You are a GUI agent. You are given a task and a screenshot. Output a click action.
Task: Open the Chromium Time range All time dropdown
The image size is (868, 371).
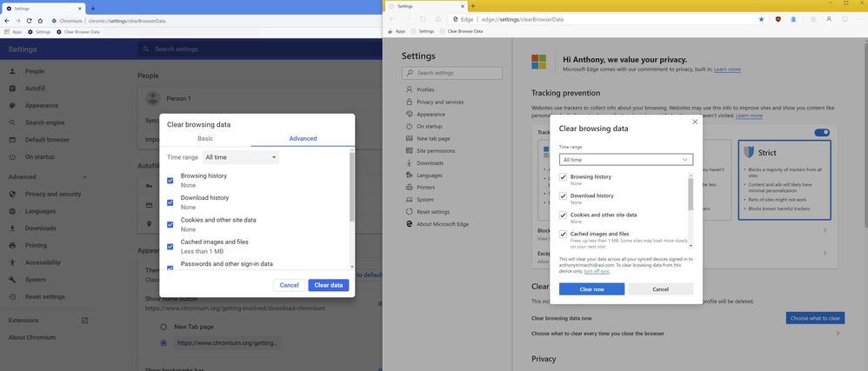(x=241, y=157)
